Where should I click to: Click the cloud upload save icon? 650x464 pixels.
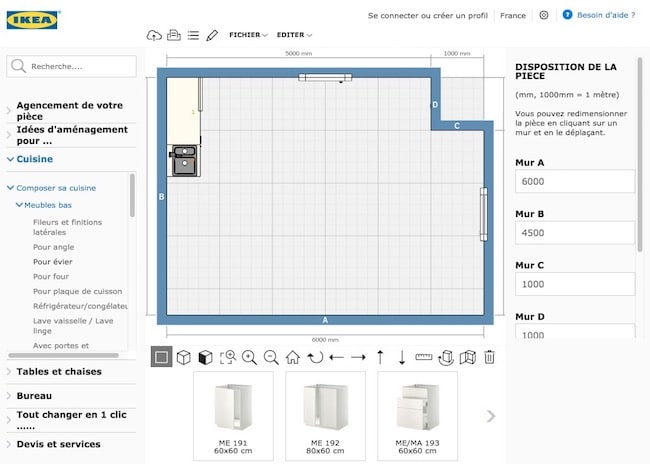click(x=154, y=35)
